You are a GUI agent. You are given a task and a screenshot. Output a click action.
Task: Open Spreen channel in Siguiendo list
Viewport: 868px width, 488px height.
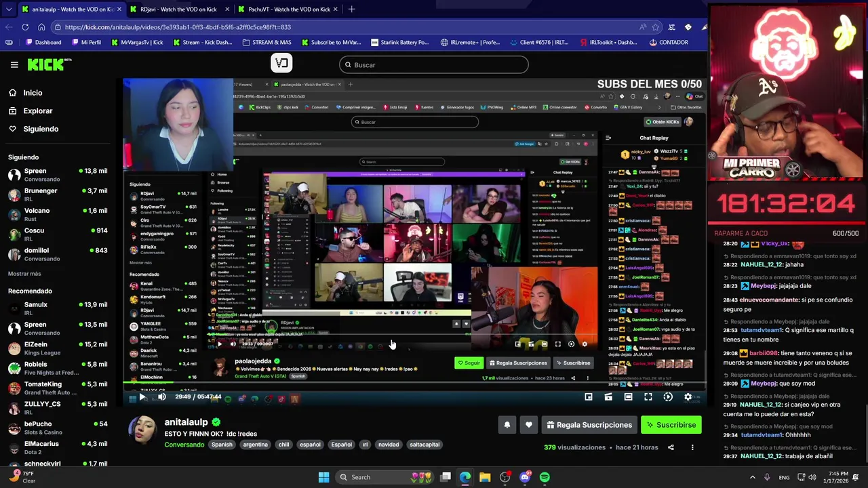click(58, 175)
